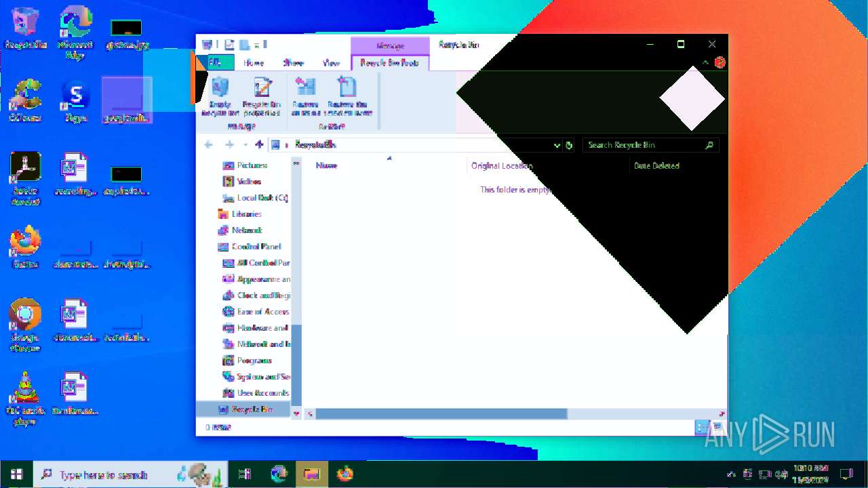868x488 pixels.
Task: Open Task View from taskbar
Action: pyautogui.click(x=245, y=474)
